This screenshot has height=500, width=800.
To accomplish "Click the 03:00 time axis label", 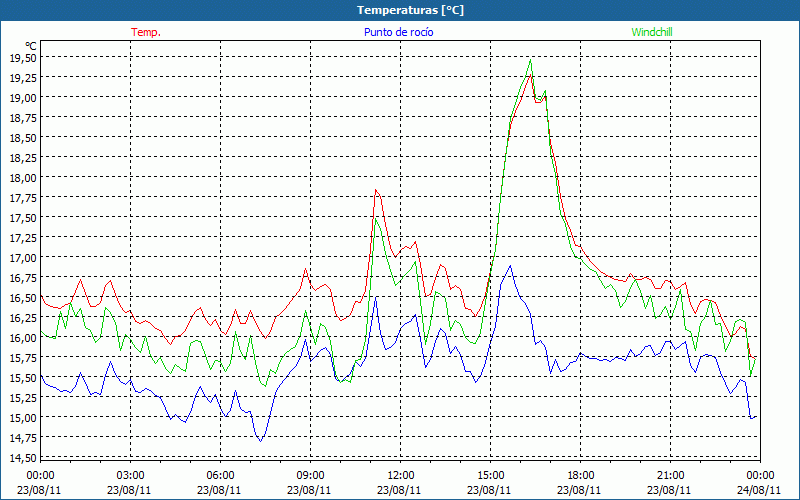I will (x=131, y=476).
